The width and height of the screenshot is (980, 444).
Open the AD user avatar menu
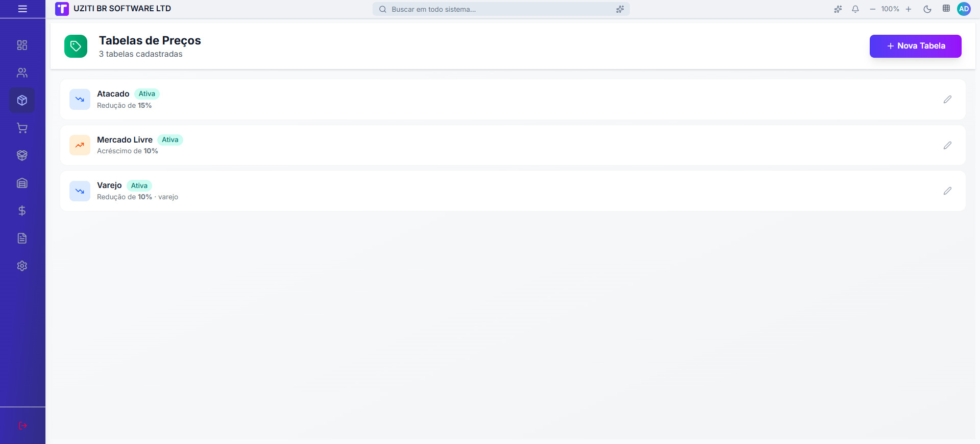(964, 9)
